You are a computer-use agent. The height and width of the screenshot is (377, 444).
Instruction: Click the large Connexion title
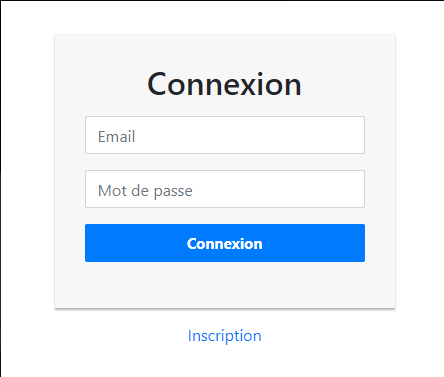[224, 84]
